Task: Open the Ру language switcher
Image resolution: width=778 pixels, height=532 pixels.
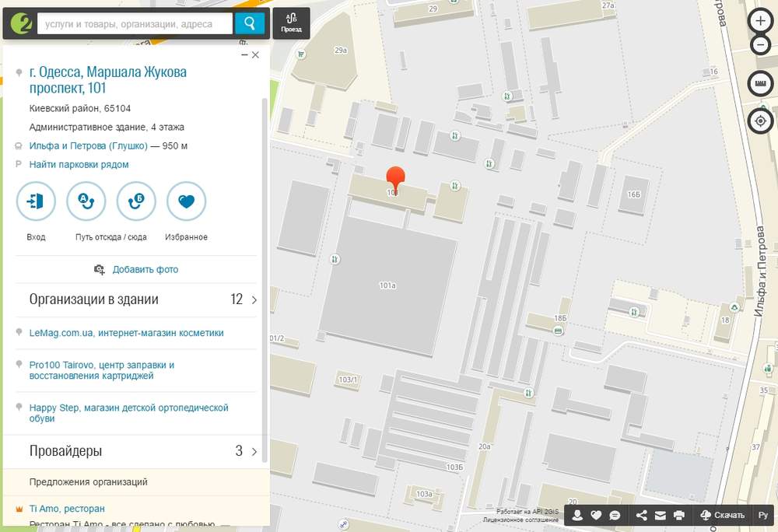Action: tap(763, 515)
